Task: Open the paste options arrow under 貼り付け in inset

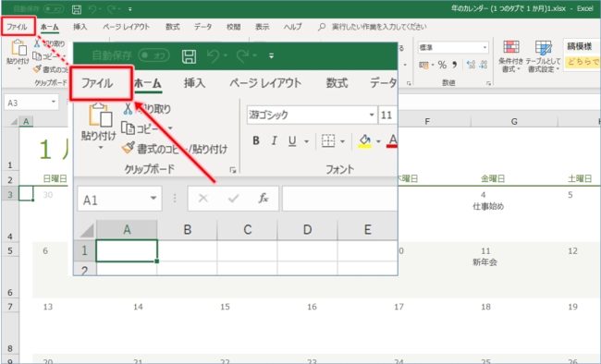Action: pyautogui.click(x=101, y=148)
